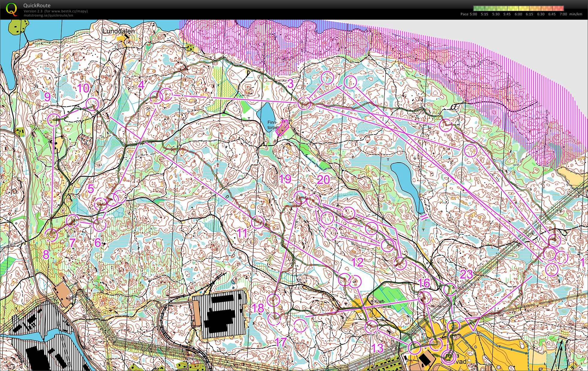
Task: Click control number 18 on the map
Action: pos(258,308)
